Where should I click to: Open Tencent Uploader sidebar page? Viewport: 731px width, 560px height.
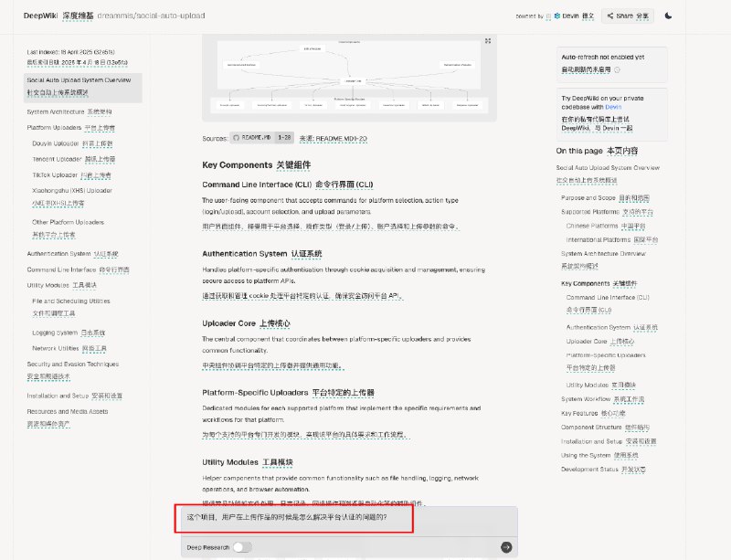(x=74, y=160)
